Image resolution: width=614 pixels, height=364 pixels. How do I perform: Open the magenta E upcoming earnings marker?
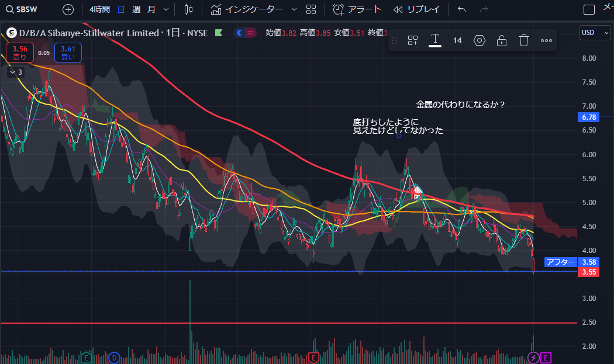(x=546, y=358)
